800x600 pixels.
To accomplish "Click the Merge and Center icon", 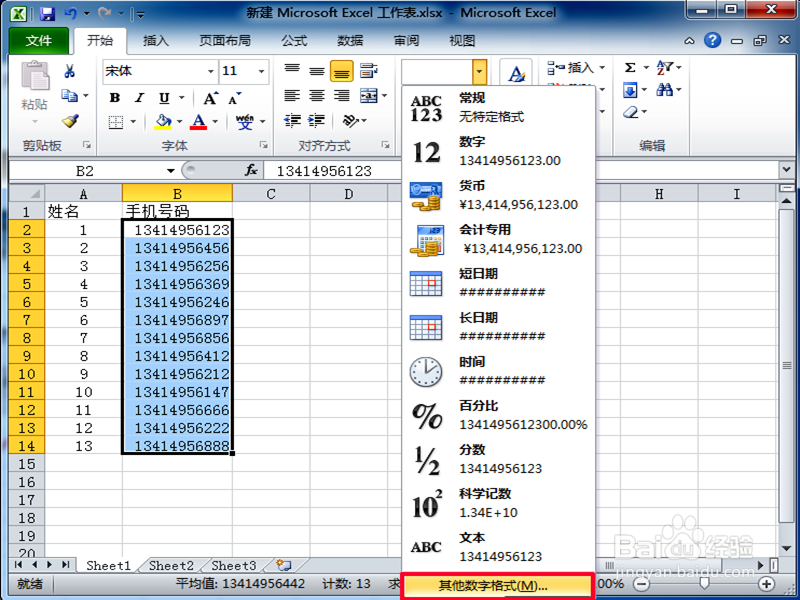I will point(369,95).
